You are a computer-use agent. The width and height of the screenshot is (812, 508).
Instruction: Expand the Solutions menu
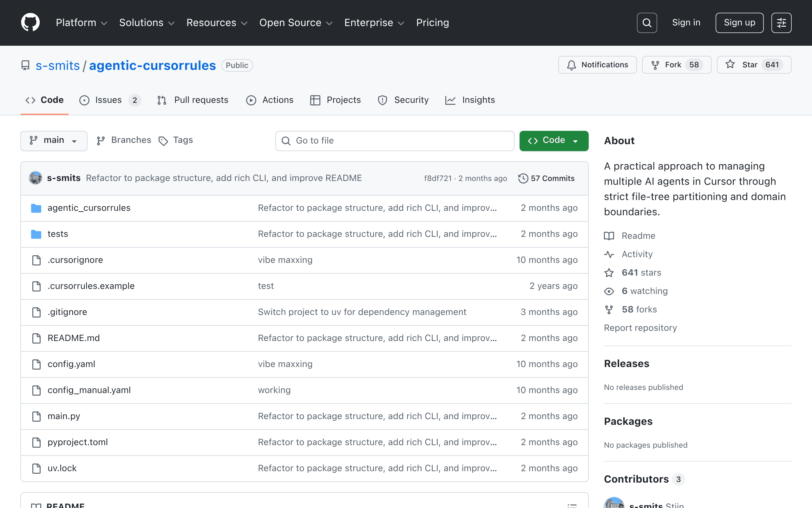tap(147, 23)
